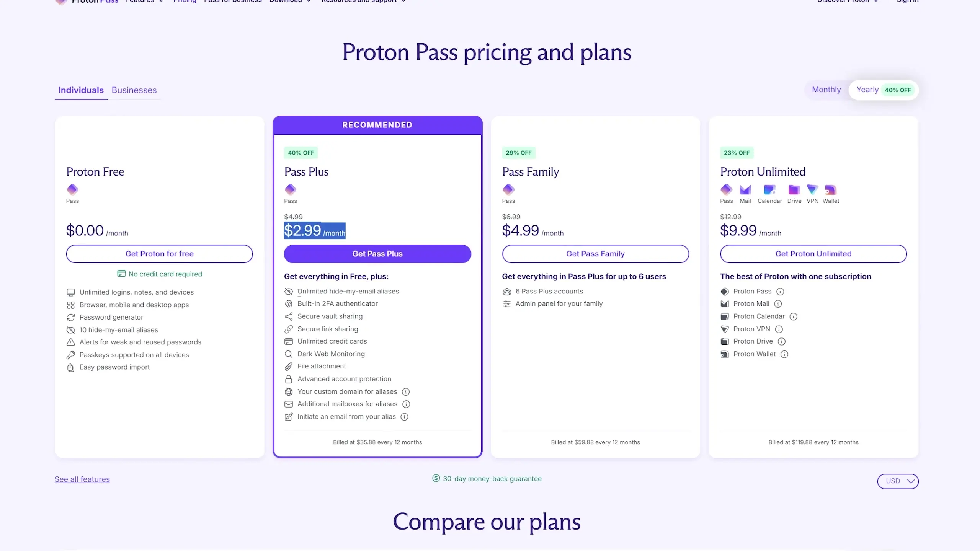Select Yearly billing with 40% off
Viewport: 980px width, 551px height.
pyautogui.click(x=884, y=90)
